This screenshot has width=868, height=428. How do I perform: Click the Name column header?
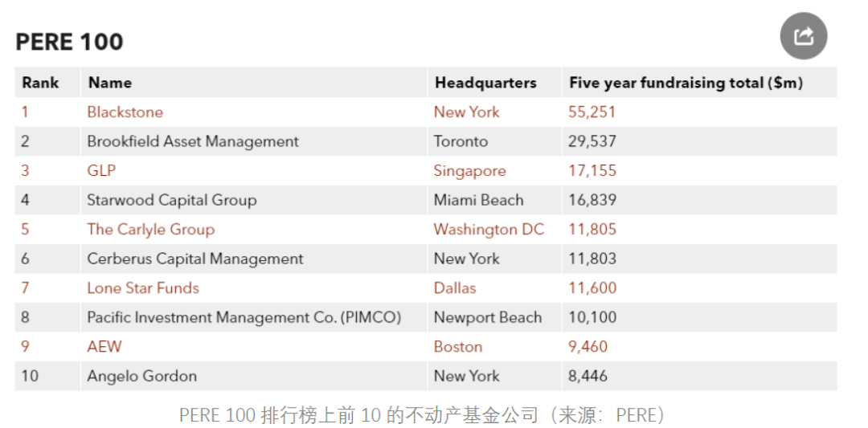[109, 83]
